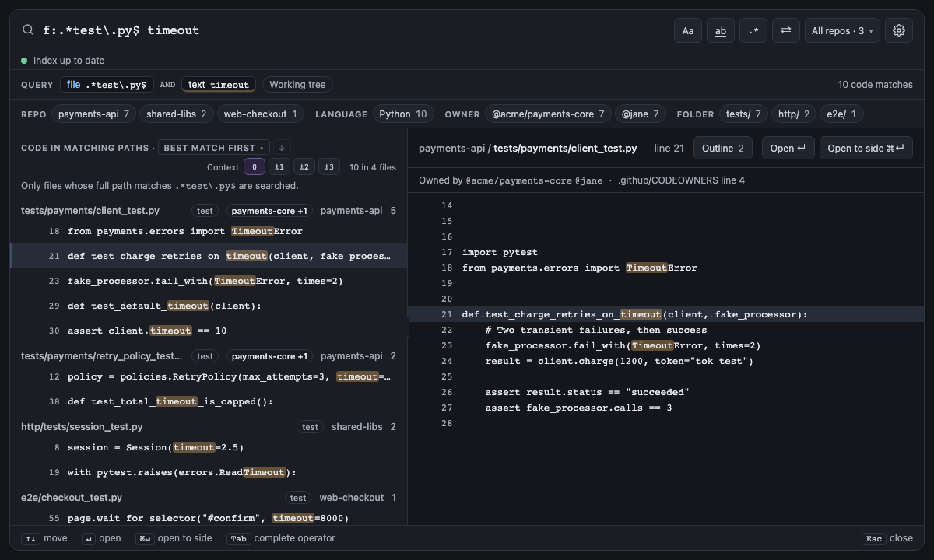Select retry_policy_test file header
Viewport: 934px width, 560px height.
pyautogui.click(x=209, y=356)
